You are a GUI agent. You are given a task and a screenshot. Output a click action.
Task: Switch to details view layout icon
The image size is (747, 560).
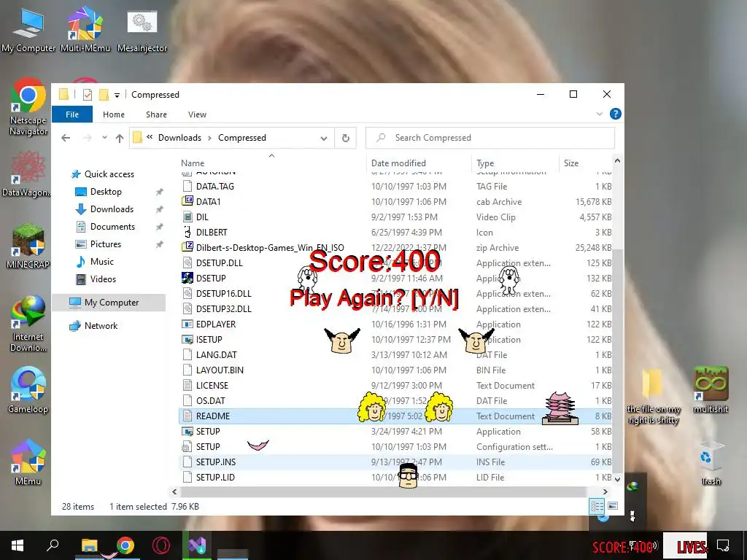click(597, 506)
